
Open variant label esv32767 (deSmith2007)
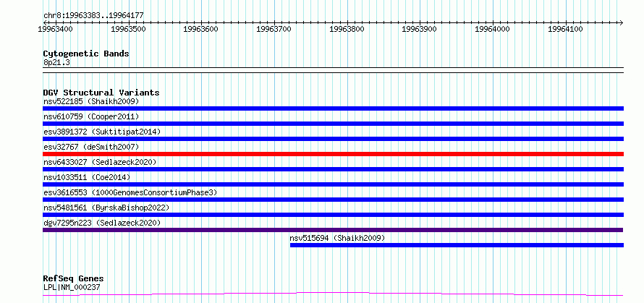point(91,147)
